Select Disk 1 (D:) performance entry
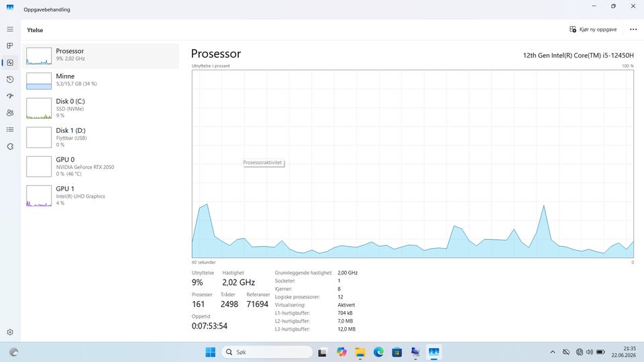Screen dimensions: 644x362 101,137
